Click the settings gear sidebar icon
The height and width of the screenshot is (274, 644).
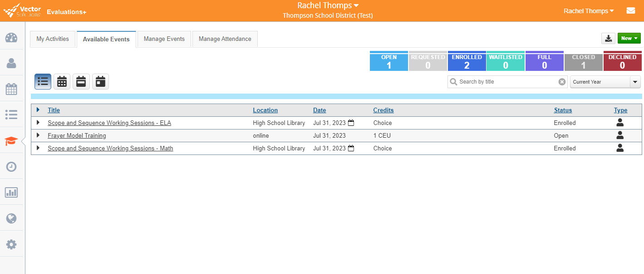tap(11, 244)
